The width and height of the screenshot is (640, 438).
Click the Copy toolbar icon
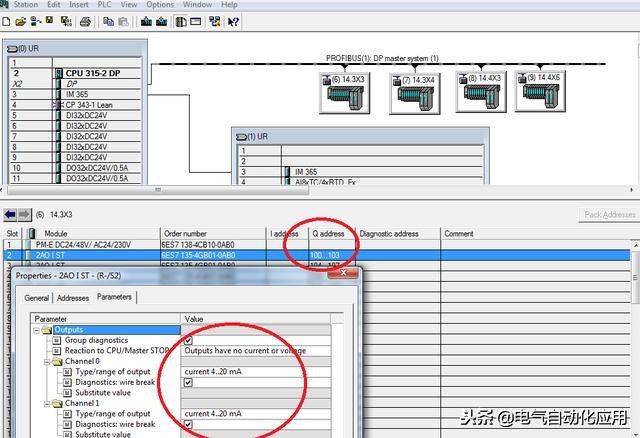106,20
